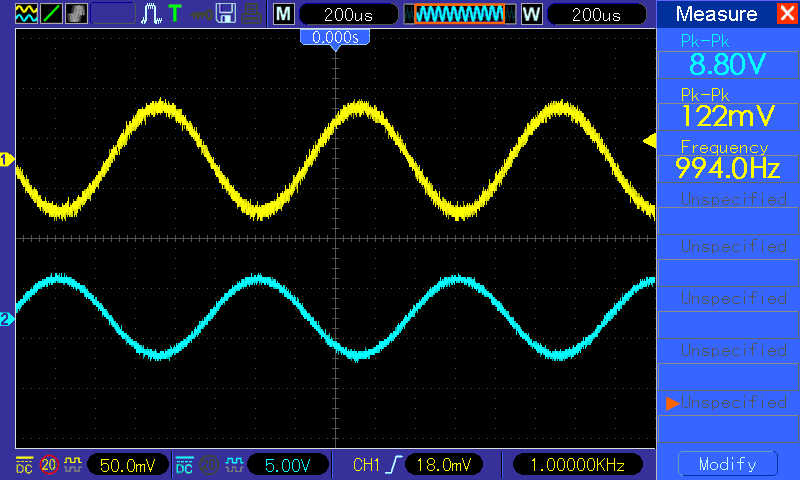
Task: Click the pulse trigger waveform icon
Action: click(x=151, y=14)
